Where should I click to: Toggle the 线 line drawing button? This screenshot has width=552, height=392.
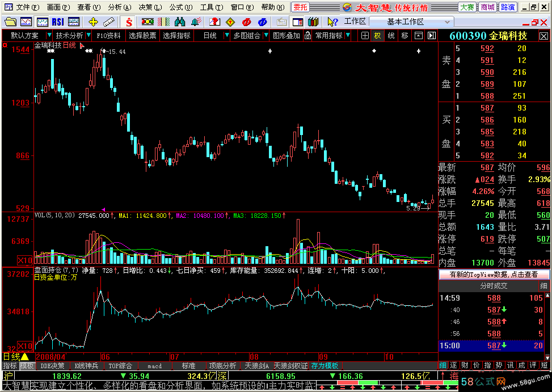click(x=391, y=36)
